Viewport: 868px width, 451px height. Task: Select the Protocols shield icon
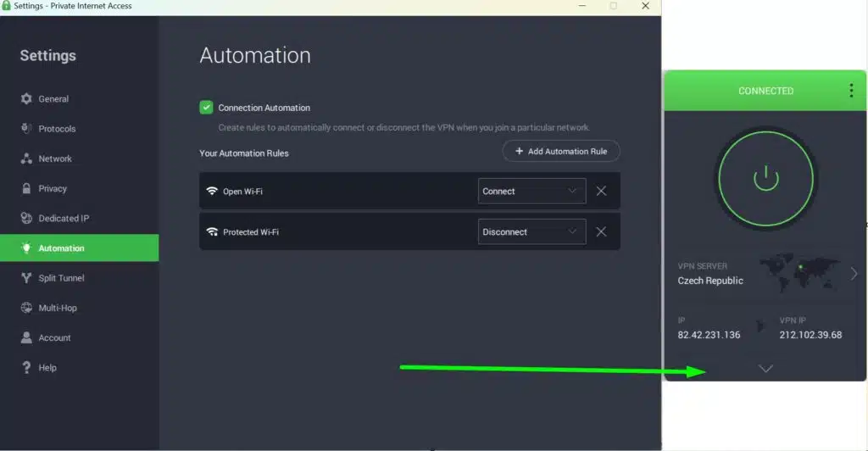point(26,128)
